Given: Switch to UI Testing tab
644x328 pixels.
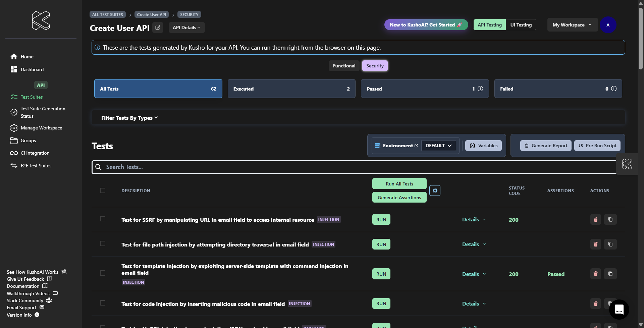Looking at the screenshot, I should coord(521,25).
